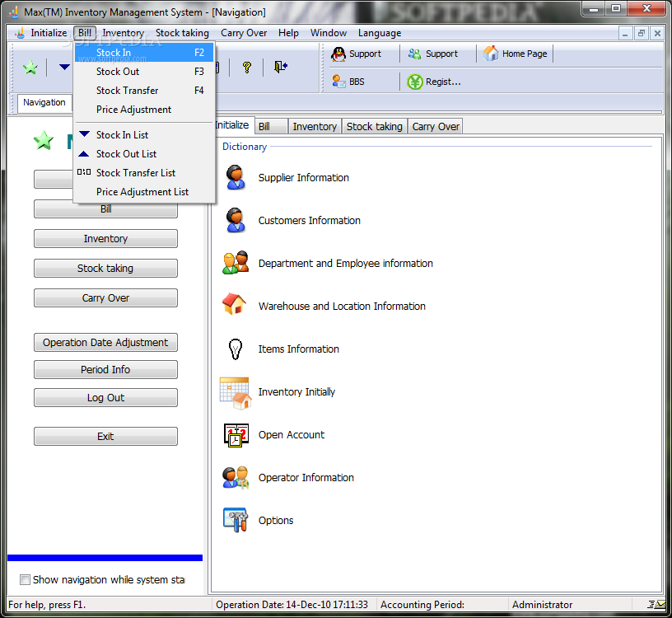672x618 pixels.
Task: Open the Items Information light bulb icon
Action: tap(236, 349)
